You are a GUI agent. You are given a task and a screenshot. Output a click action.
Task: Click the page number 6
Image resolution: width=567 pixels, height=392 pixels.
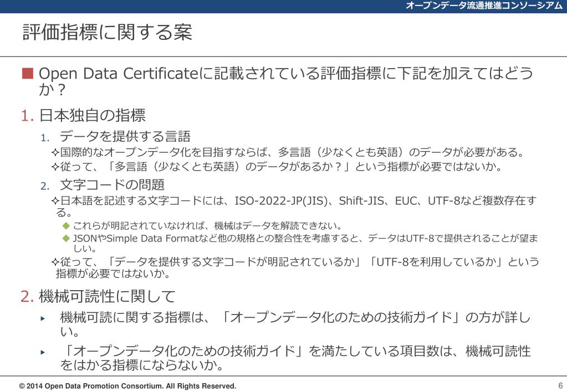(x=560, y=385)
